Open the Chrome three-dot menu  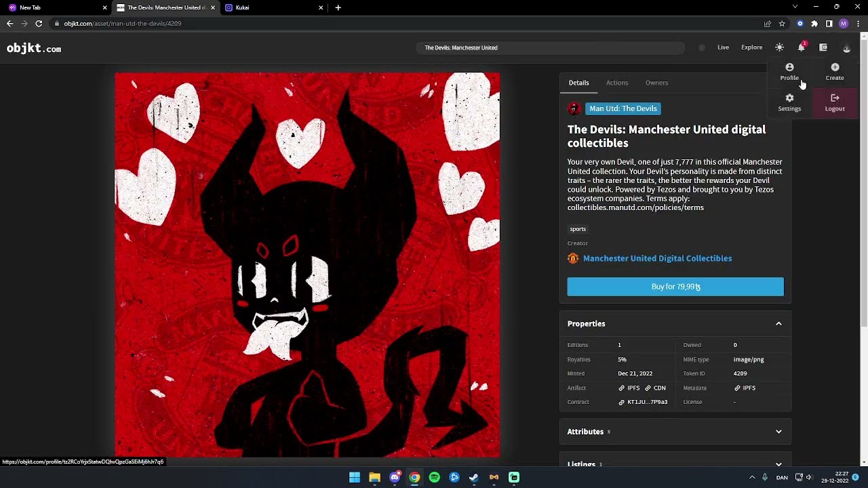(858, 24)
